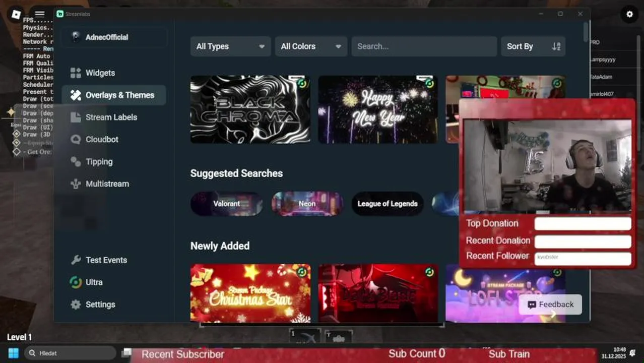Click the taskbar notification bell icon

[x=633, y=352]
